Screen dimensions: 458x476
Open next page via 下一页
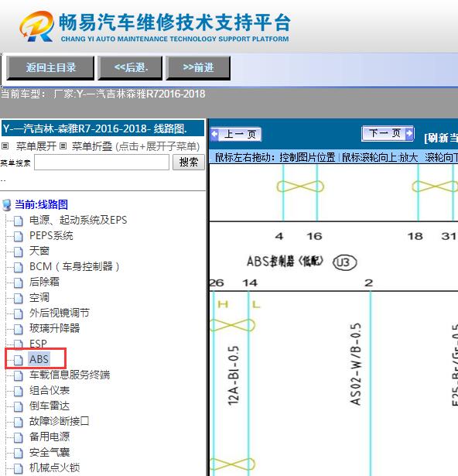click(388, 133)
